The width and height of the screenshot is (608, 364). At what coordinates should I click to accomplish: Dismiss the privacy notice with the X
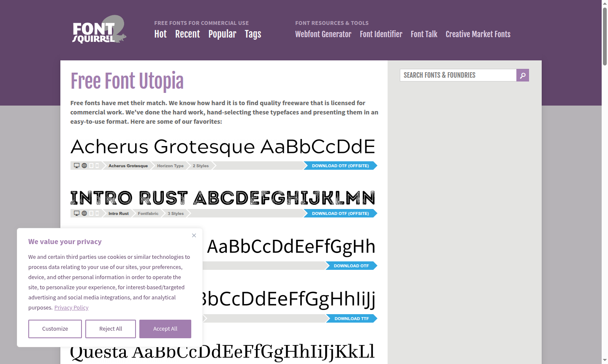194,235
